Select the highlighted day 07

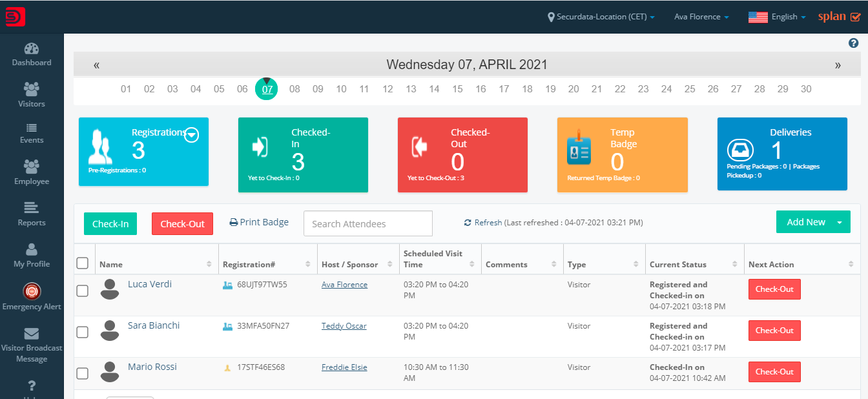coord(267,89)
